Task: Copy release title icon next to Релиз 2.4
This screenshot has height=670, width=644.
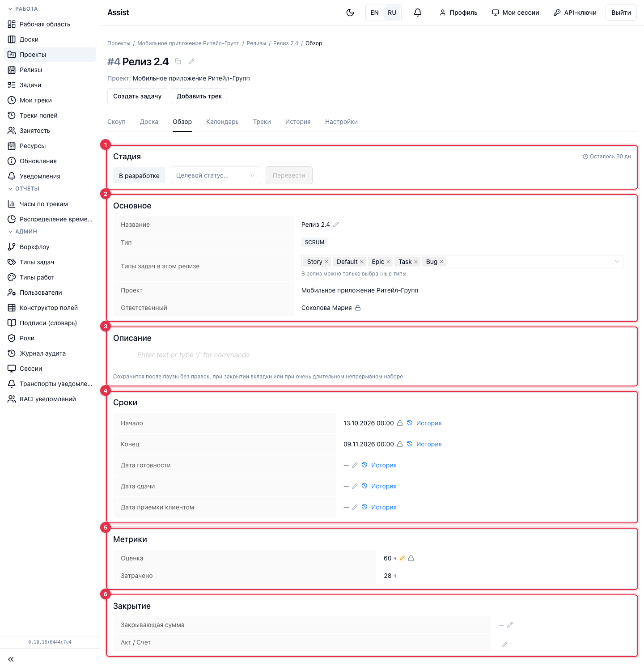Action: [x=178, y=61]
